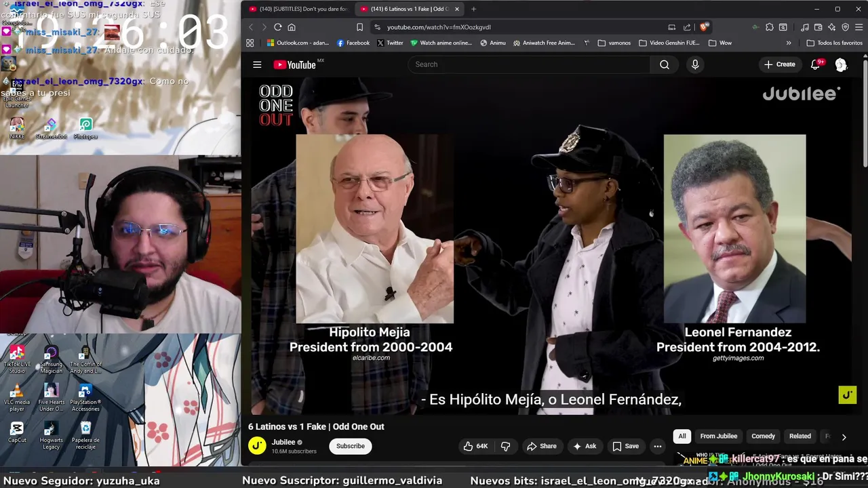Viewport: 868px width, 488px height.
Task: Open a new browser tab with plus
Action: tap(473, 9)
